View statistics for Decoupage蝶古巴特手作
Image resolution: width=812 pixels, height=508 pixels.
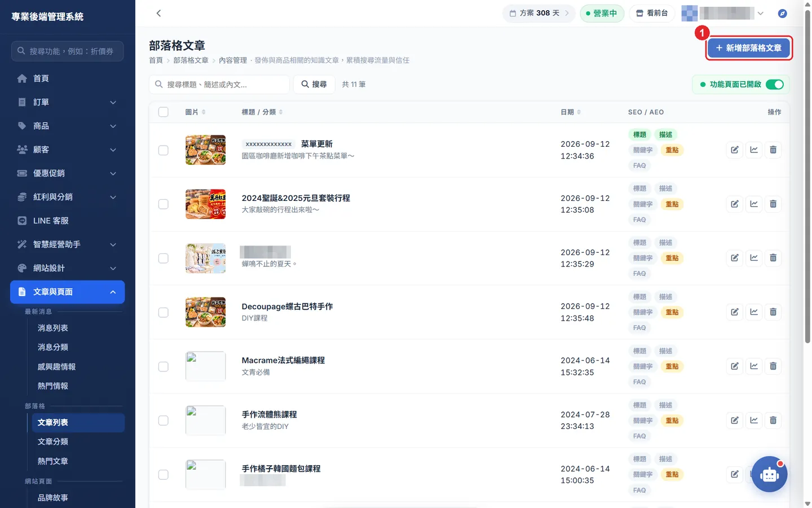point(754,312)
